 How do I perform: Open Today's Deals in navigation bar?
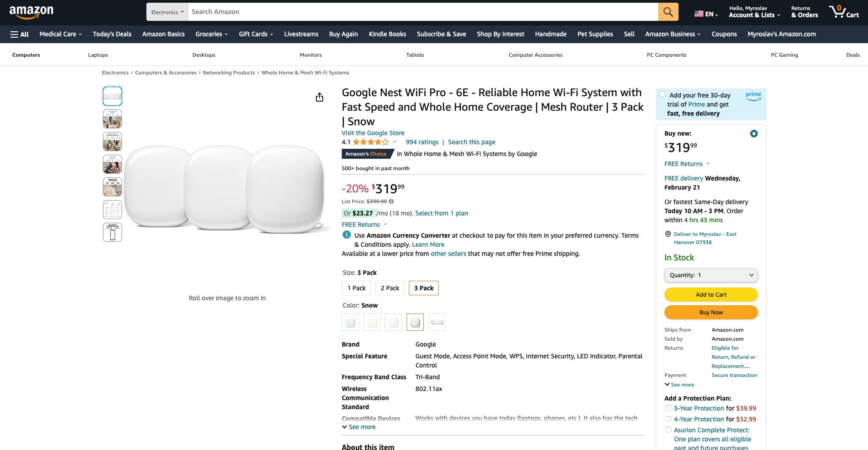click(112, 34)
